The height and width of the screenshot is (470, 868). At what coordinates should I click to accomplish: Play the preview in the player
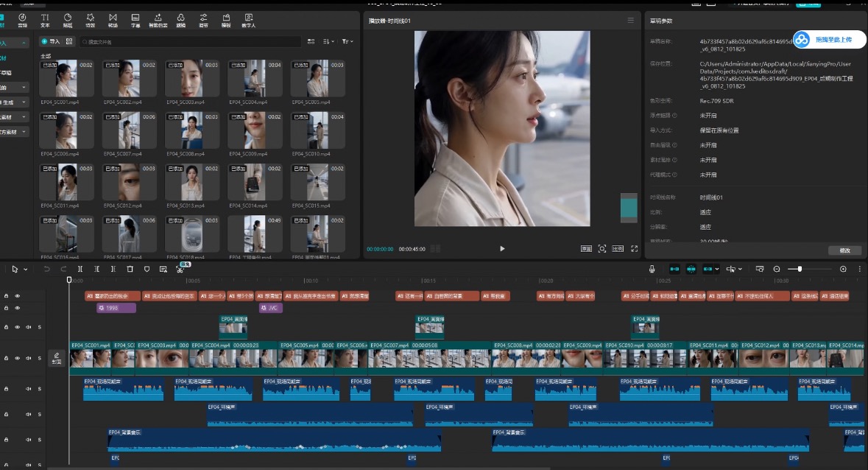(502, 248)
